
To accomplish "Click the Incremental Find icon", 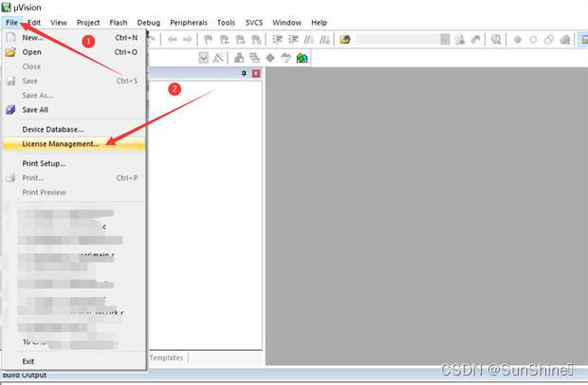I will tap(475, 40).
